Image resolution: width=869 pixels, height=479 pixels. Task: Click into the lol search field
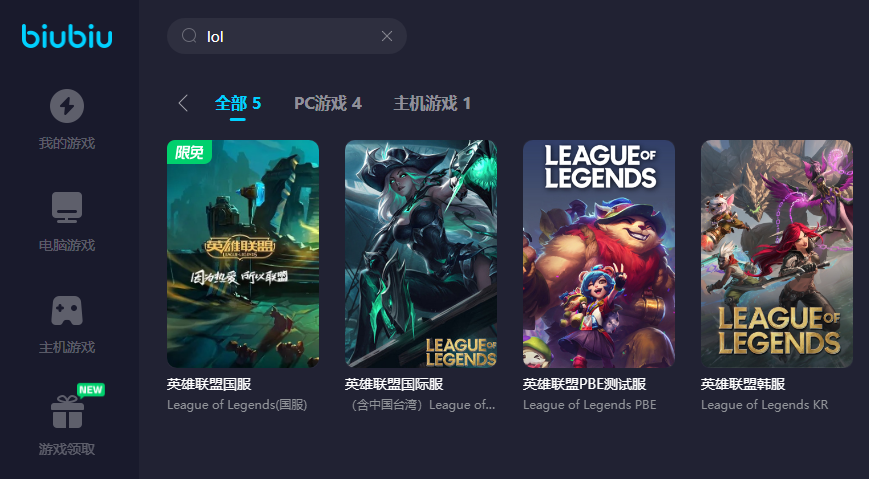point(287,36)
